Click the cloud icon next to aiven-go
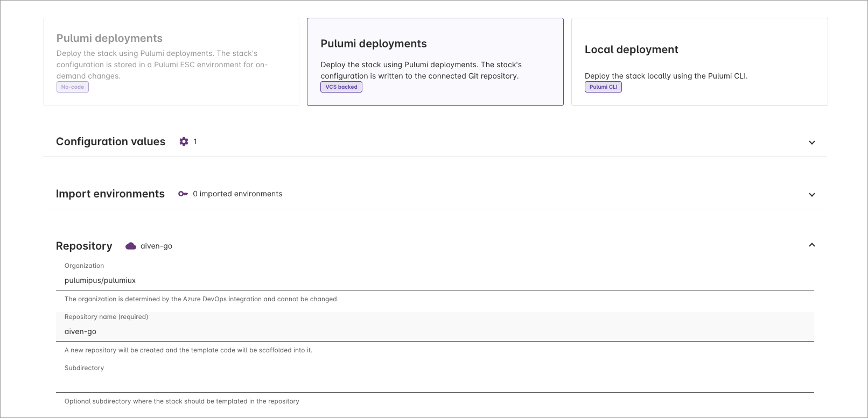This screenshot has height=418, width=868. 131,246
